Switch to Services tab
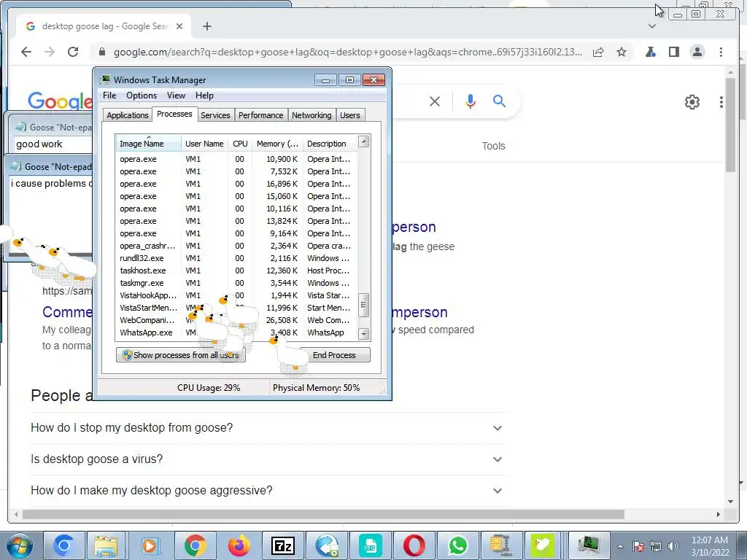Viewport: 747px width, 560px height. 215,115
